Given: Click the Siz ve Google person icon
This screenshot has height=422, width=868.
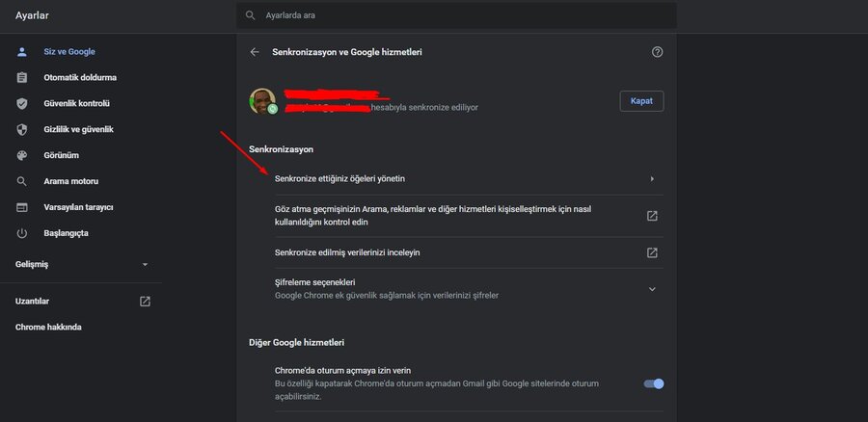Looking at the screenshot, I should (x=22, y=52).
